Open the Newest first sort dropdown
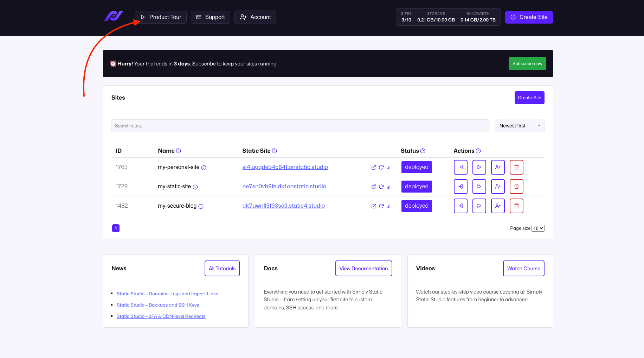Screen dimensions: 644x358 coord(520,126)
